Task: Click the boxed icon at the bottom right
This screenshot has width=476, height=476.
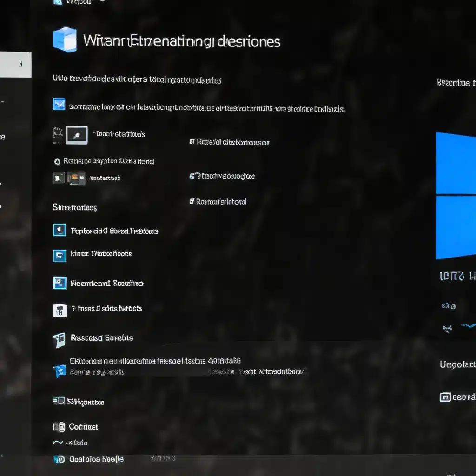Action: [445, 397]
